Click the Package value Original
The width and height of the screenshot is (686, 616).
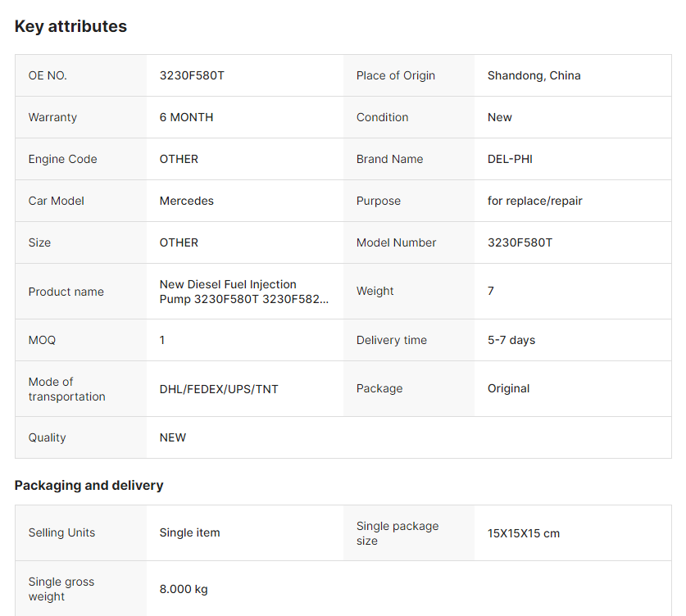508,388
